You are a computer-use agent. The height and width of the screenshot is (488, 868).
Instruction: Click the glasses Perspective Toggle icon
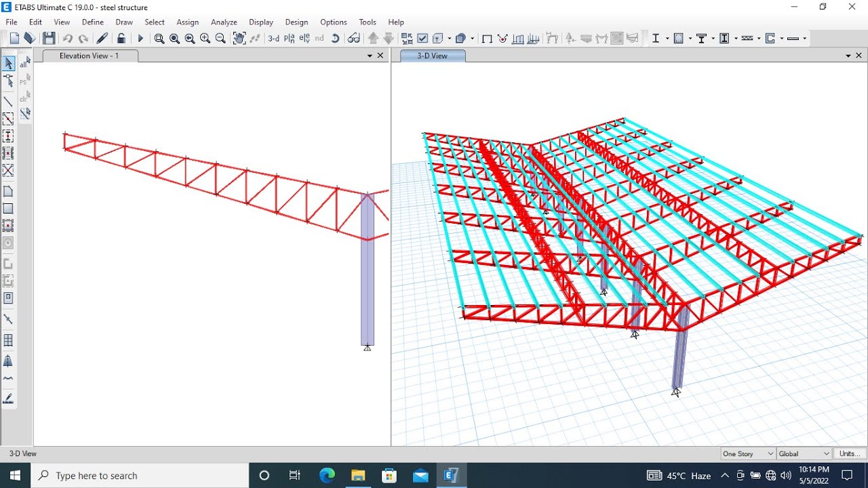point(354,39)
